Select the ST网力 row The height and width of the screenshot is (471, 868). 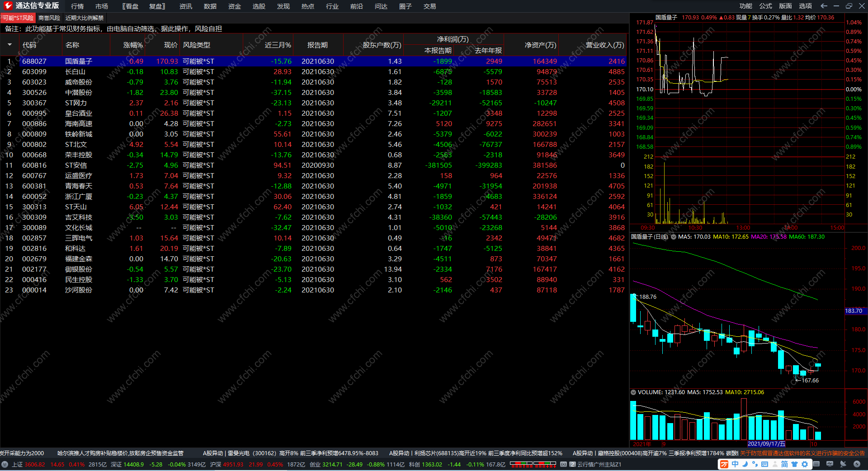coord(314,103)
